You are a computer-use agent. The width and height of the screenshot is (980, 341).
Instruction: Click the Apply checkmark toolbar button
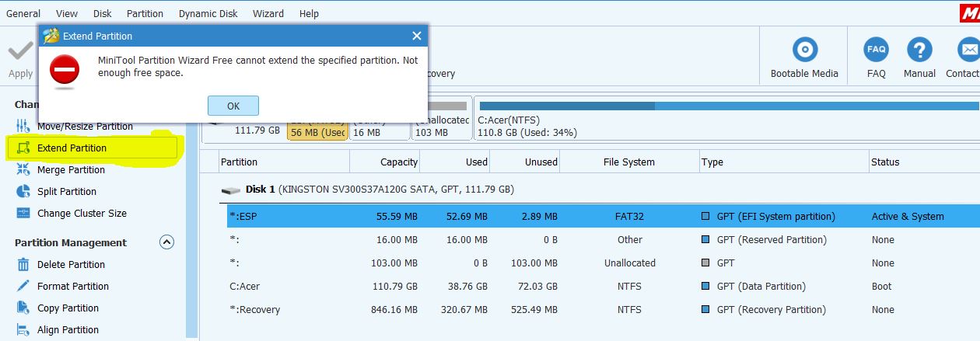point(20,59)
